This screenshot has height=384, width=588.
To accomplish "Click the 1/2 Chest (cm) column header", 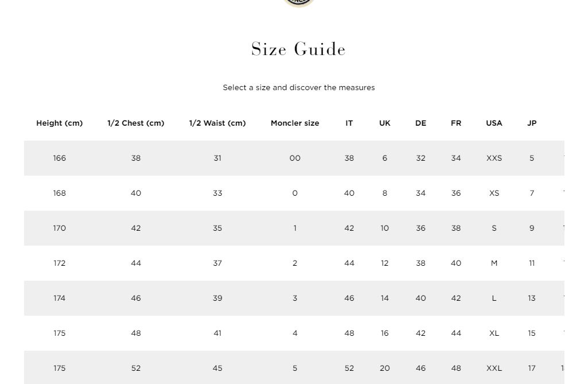I will pyautogui.click(x=136, y=123).
